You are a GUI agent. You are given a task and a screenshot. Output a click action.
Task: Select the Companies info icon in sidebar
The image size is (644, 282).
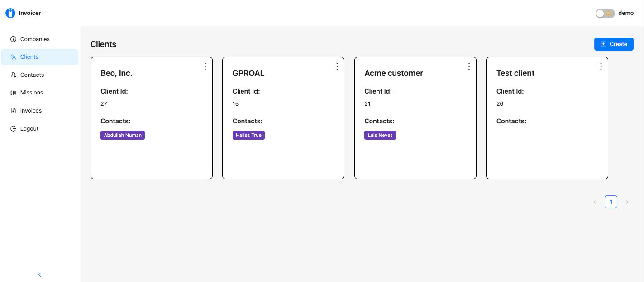pos(13,39)
